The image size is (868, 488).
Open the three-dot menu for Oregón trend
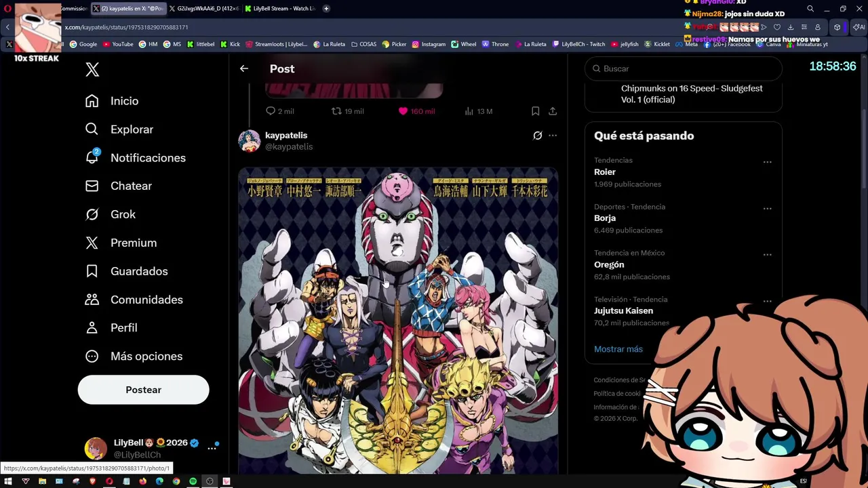click(767, 255)
